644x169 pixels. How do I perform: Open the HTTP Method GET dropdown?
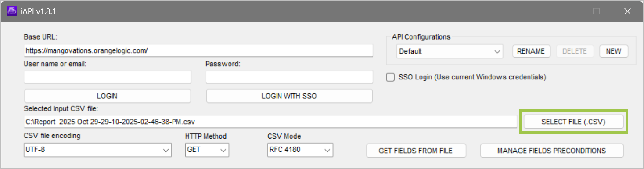[x=207, y=150]
